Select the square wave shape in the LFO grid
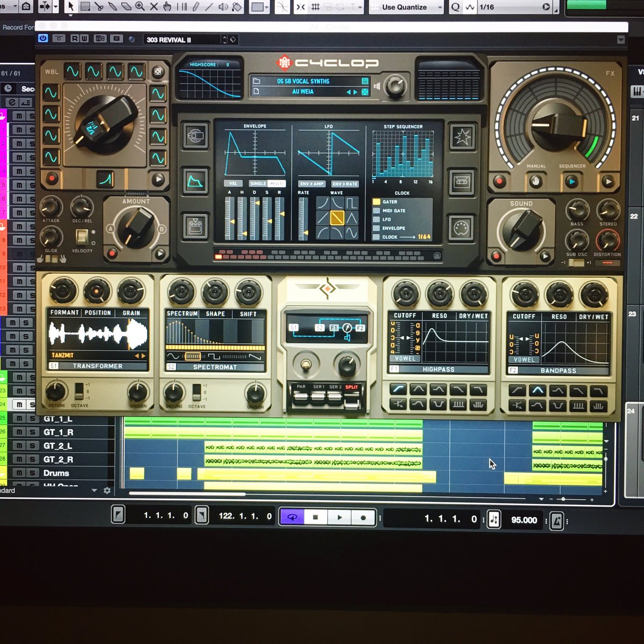This screenshot has width=644, height=644. 352,202
